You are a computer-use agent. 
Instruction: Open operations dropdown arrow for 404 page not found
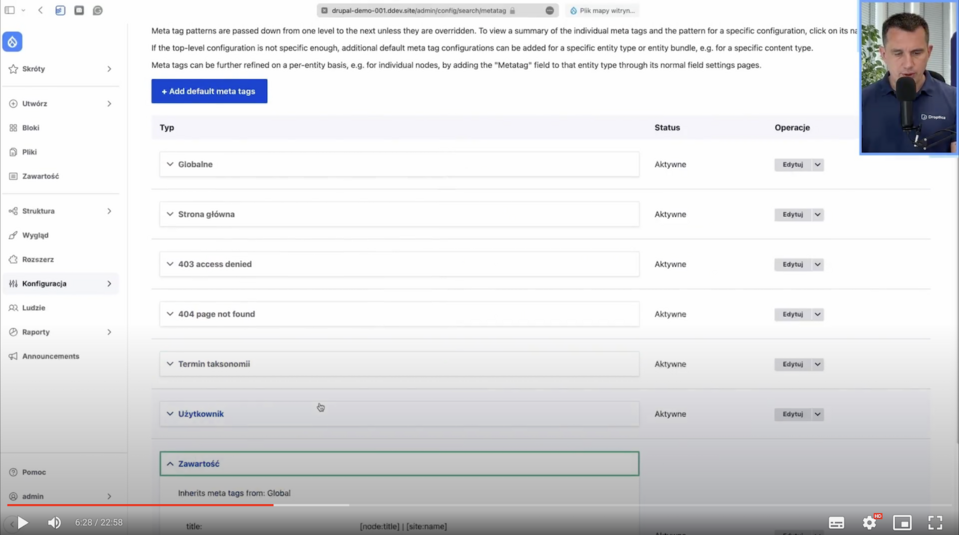tap(817, 314)
